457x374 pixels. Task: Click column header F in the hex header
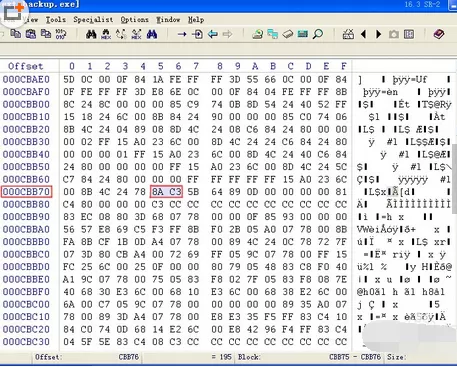coord(344,66)
